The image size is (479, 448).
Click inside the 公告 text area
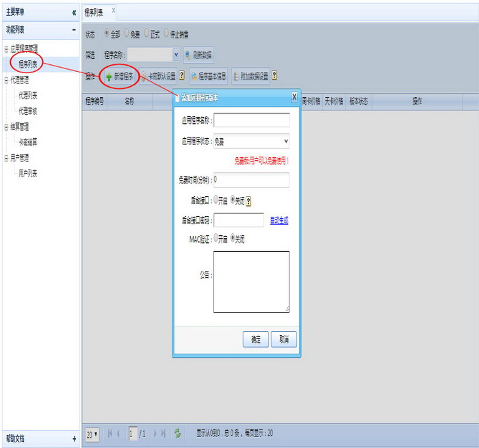click(x=251, y=282)
